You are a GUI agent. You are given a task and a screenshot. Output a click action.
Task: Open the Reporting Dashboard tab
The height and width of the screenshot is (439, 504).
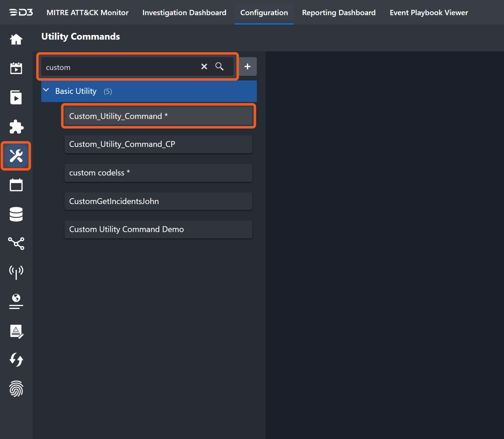tap(339, 13)
